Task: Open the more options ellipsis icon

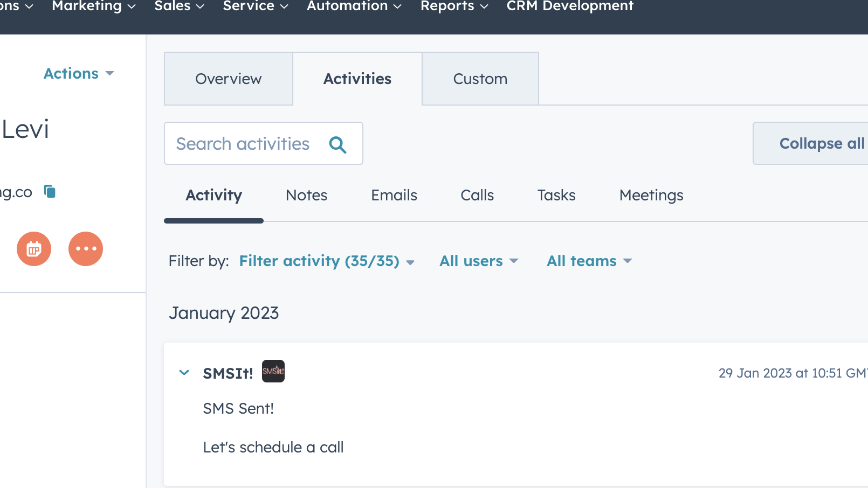Action: pyautogui.click(x=85, y=248)
